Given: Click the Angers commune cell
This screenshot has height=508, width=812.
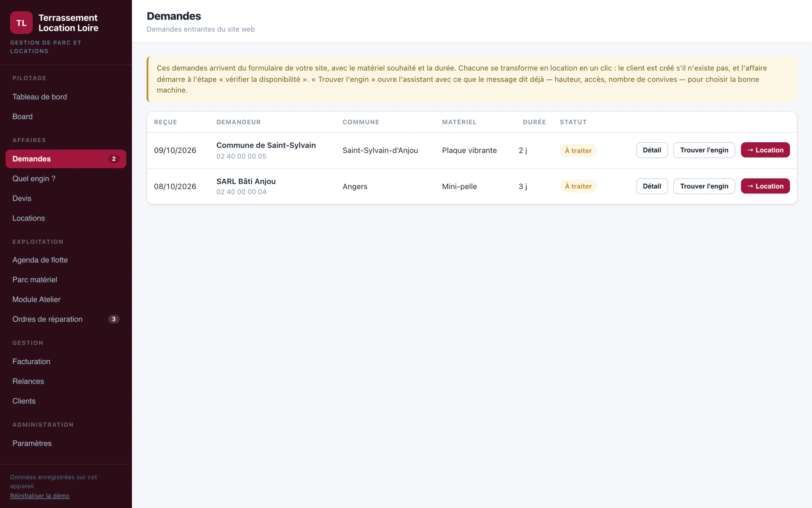Looking at the screenshot, I should pyautogui.click(x=355, y=186).
